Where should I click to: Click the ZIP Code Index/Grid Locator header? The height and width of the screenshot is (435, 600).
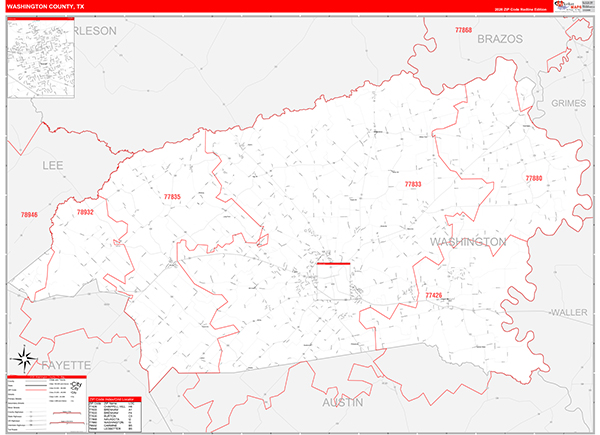(115, 399)
